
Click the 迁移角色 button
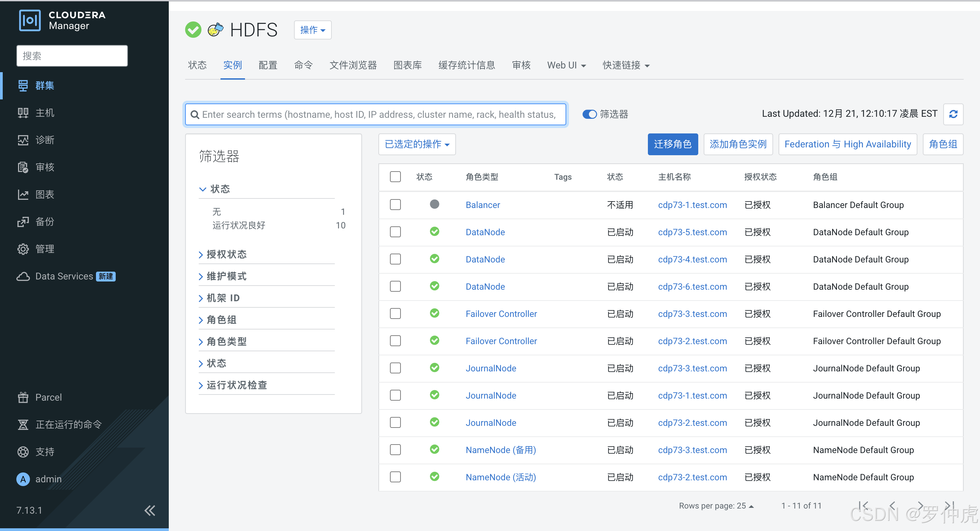672,144
